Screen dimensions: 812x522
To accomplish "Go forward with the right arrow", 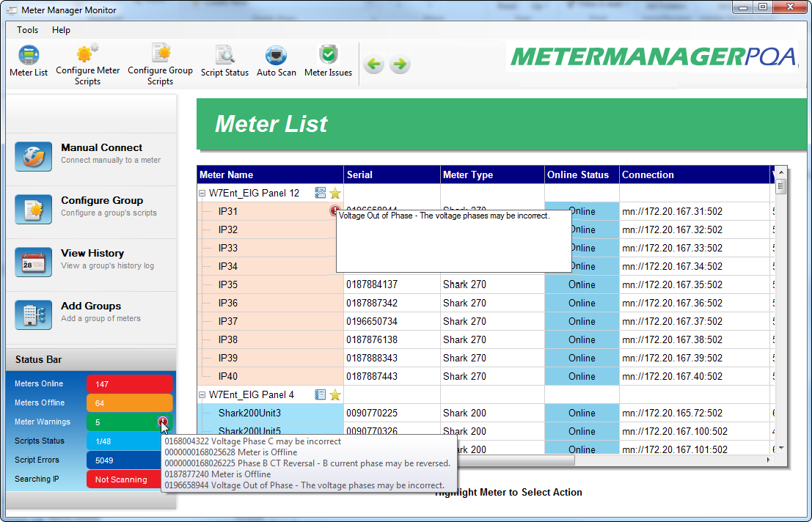I will [400, 65].
